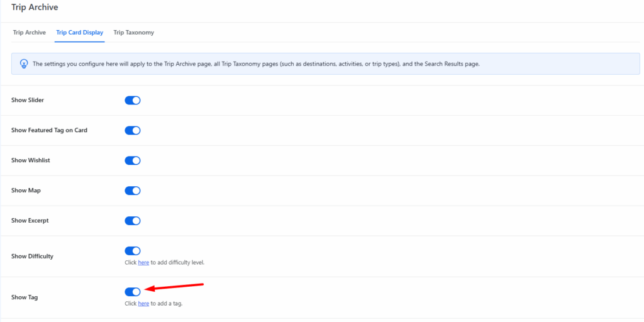This screenshot has height=322, width=644.
Task: Switch off the Show Map toggle
Action: point(133,191)
